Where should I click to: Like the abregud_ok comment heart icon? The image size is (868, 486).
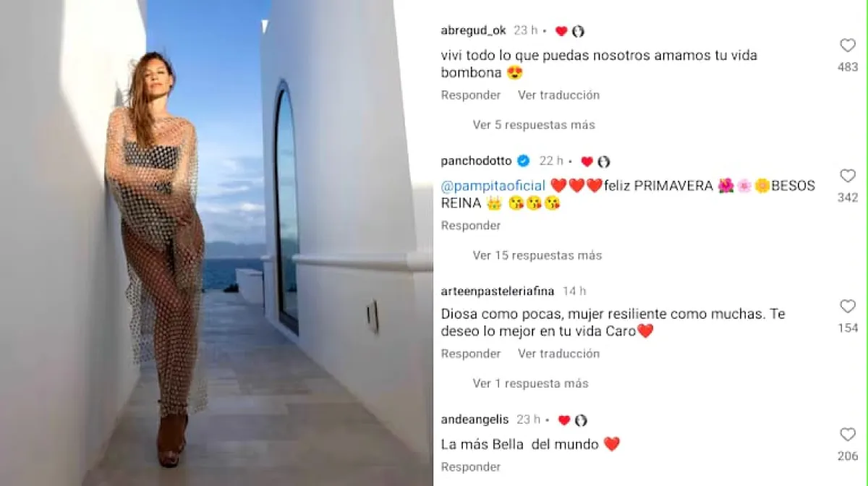click(x=848, y=46)
